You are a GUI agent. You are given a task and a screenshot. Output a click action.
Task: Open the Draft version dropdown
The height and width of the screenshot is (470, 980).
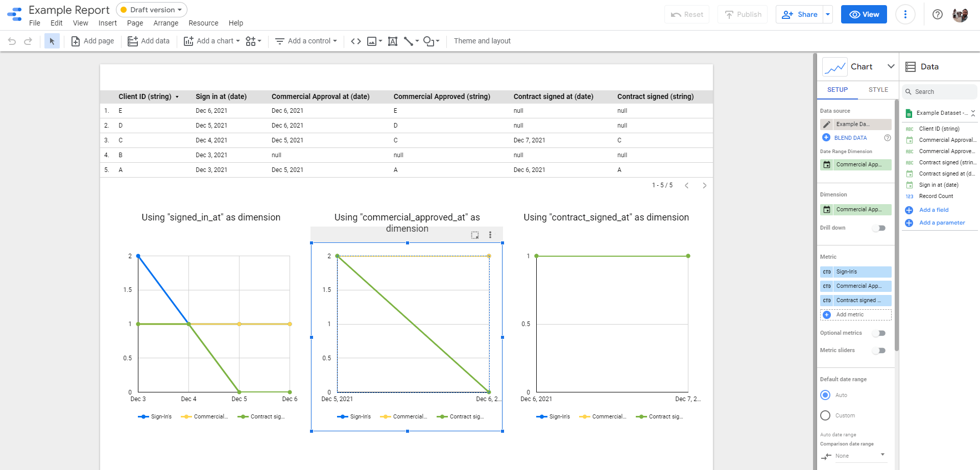(151, 9)
